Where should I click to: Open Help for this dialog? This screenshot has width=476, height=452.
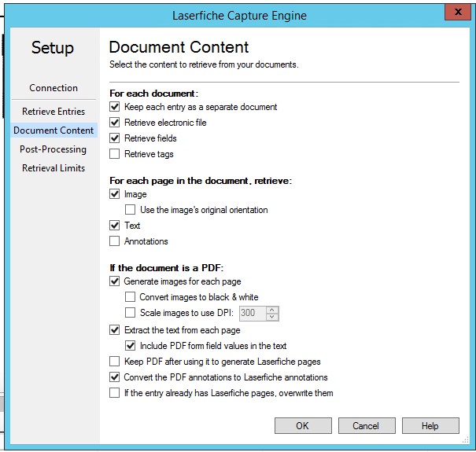tap(430, 425)
